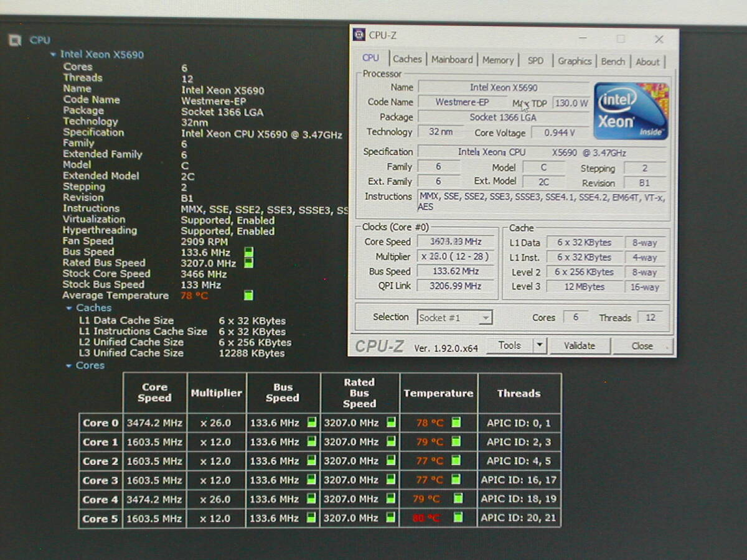Click the Core Speed column header
Viewport: 747px width, 560px height.
point(154,393)
